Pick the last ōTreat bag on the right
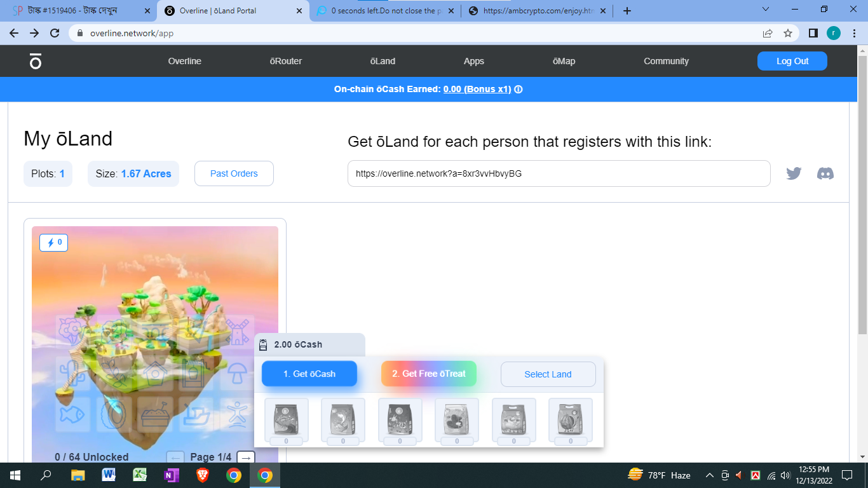Screen dimensions: 868x488 (x=571, y=420)
